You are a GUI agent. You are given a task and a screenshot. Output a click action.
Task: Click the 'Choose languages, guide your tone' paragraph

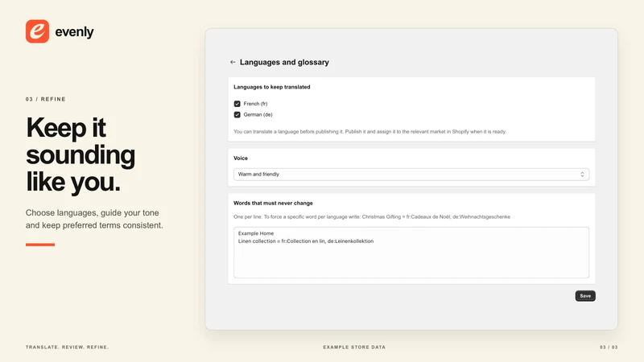(x=94, y=219)
